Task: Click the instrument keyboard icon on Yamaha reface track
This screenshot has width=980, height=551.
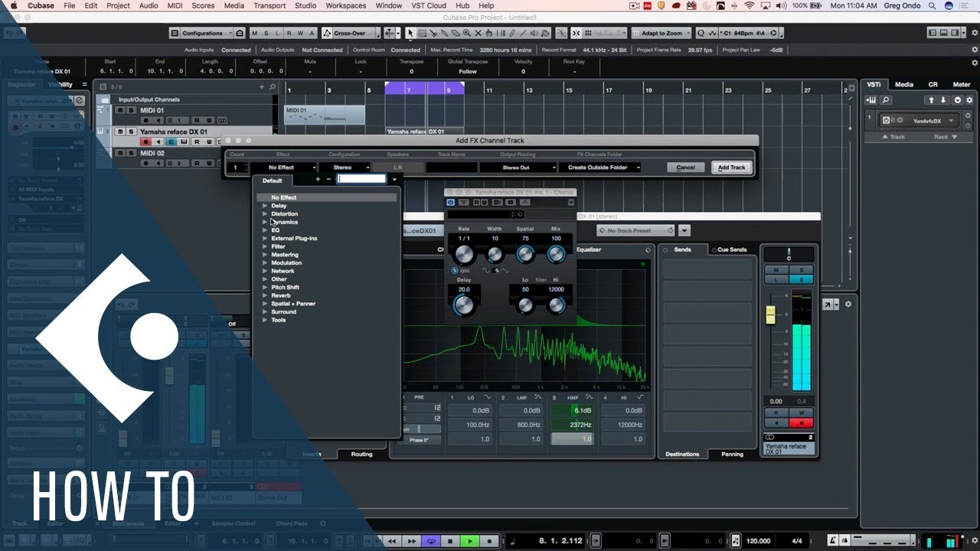Action: [x=185, y=142]
